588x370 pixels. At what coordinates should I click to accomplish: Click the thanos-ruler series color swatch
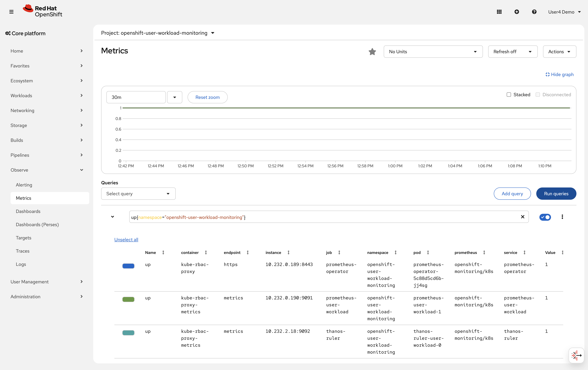[128, 333]
